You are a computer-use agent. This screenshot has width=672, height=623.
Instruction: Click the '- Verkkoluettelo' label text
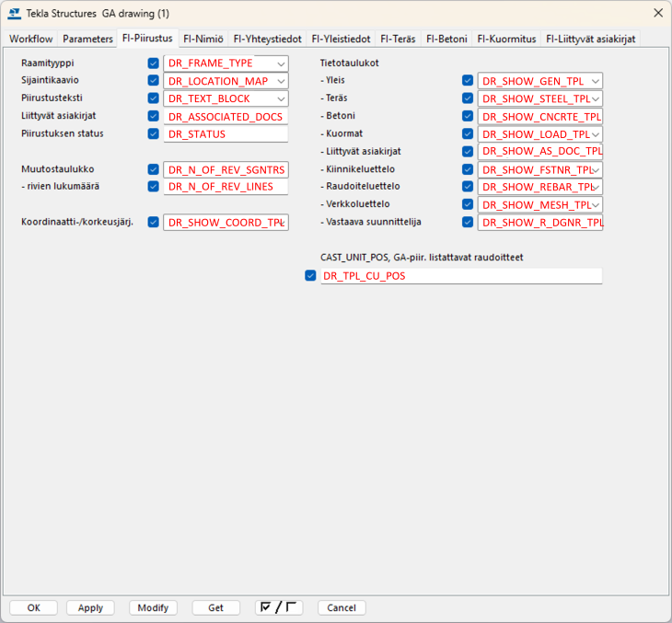354,204
